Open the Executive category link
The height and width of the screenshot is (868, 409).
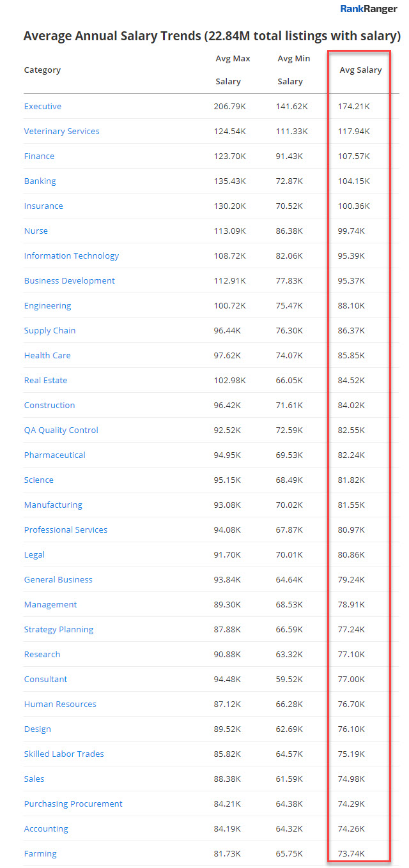[x=43, y=107]
